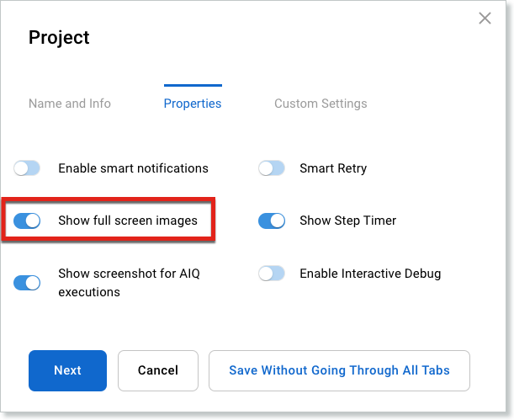The height and width of the screenshot is (420, 514).
Task: Click the 'Smart Retry' label text
Action: (333, 168)
